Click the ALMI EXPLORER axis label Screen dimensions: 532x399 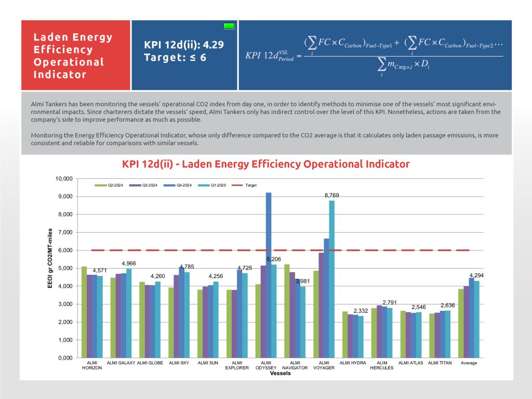coord(237,365)
